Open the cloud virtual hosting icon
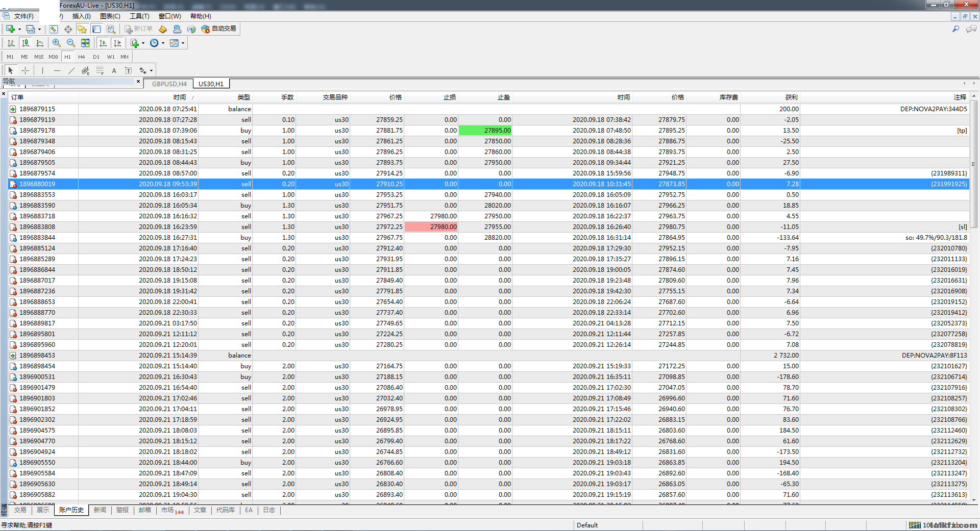This screenshot has width=980, height=531. click(x=177, y=29)
